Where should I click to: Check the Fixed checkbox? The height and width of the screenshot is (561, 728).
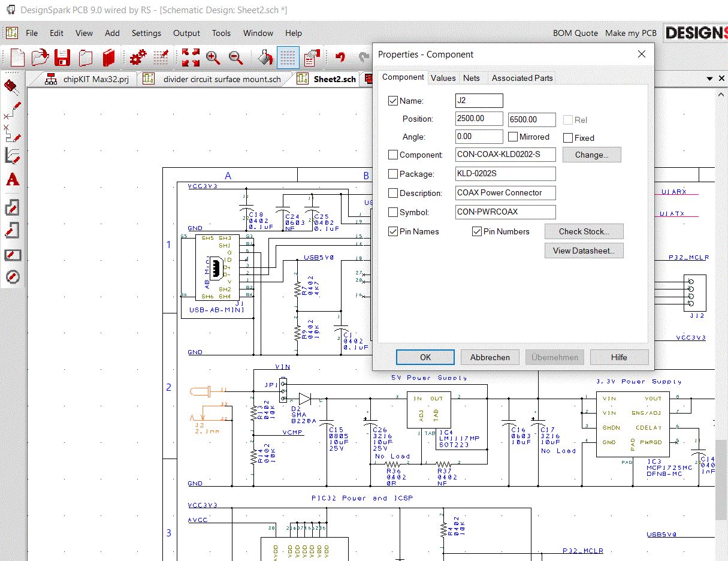[568, 138]
